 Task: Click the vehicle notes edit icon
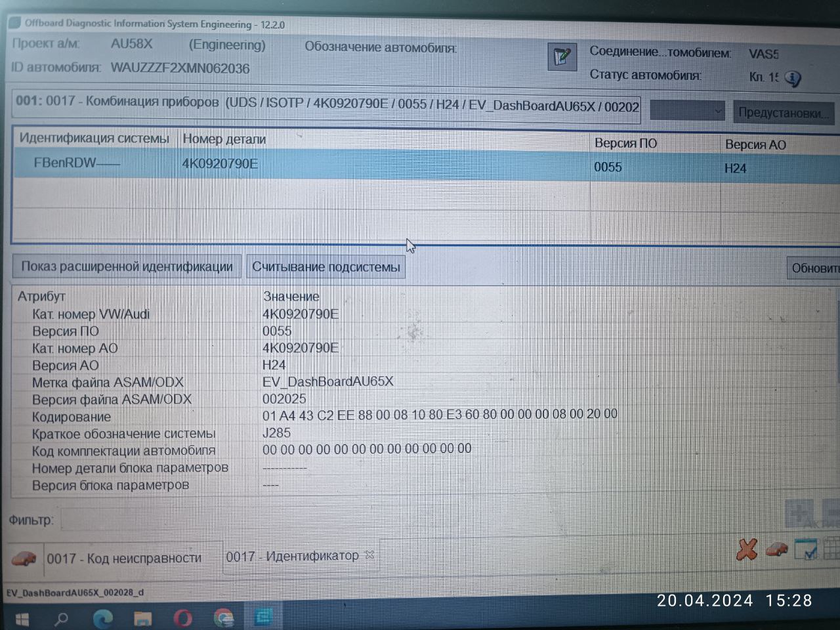tap(562, 57)
